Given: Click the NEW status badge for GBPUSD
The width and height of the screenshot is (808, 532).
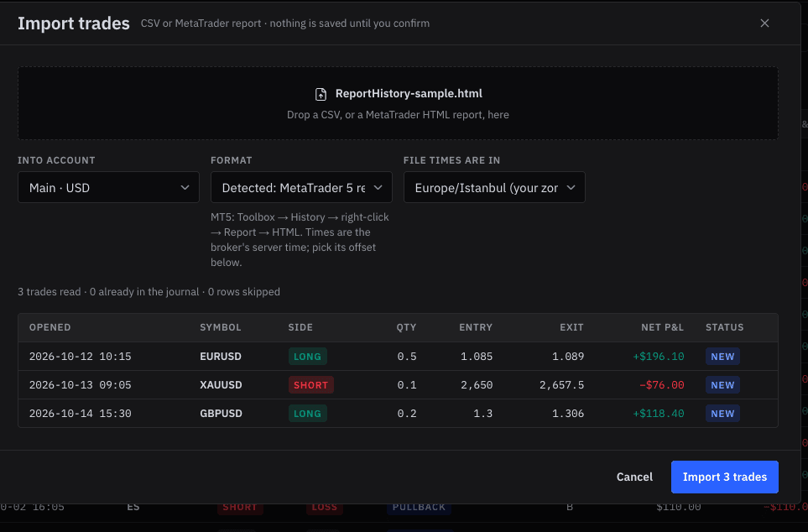Looking at the screenshot, I should pos(722,414).
